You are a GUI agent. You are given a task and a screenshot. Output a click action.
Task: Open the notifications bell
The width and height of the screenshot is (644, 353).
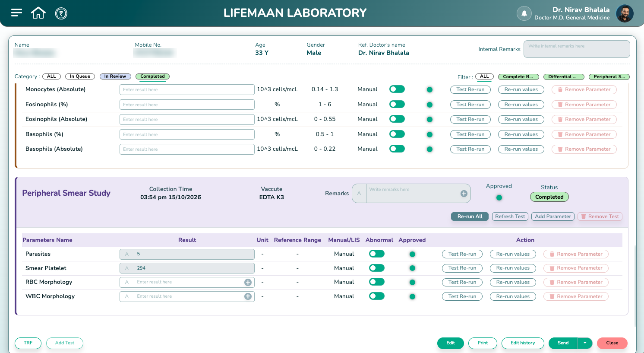(x=524, y=13)
